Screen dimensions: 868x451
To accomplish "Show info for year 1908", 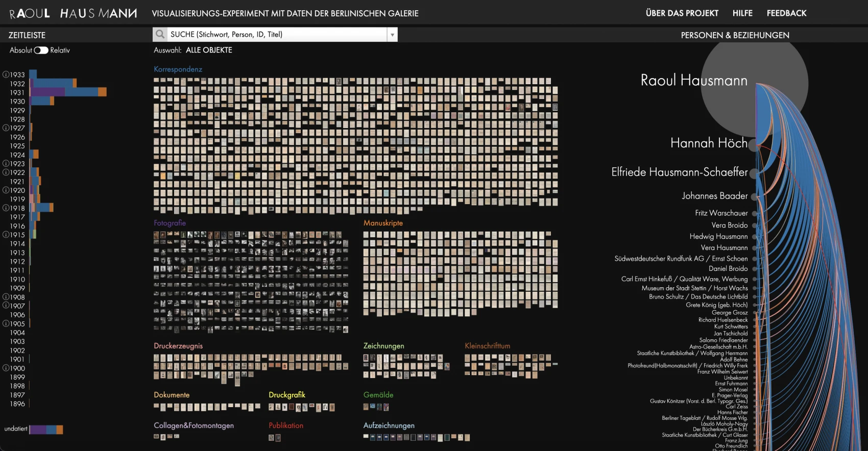I will 6,297.
